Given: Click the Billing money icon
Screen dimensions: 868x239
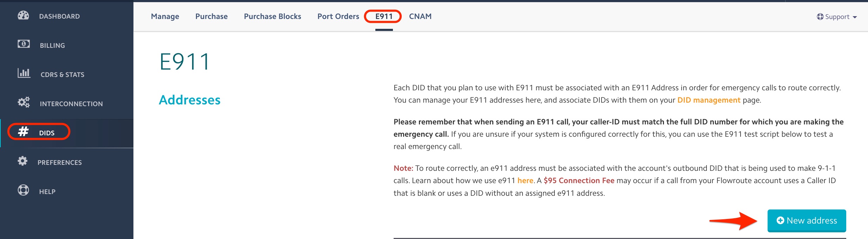Looking at the screenshot, I should [x=24, y=44].
